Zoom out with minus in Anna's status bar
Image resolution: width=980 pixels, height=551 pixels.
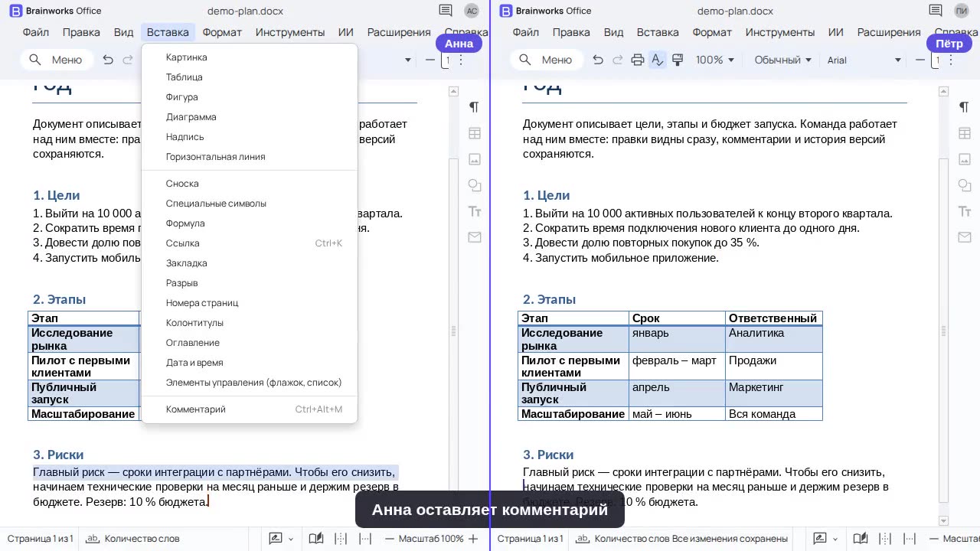390,539
